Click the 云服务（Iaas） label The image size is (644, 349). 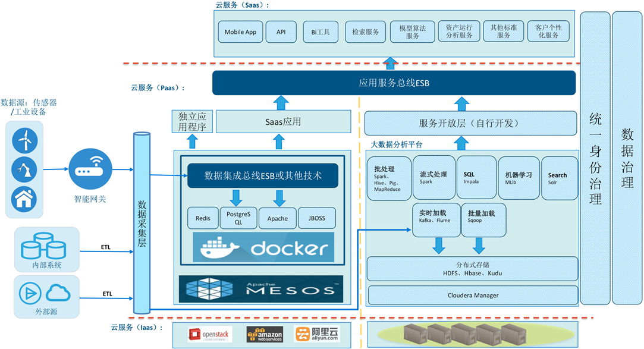[137, 327]
